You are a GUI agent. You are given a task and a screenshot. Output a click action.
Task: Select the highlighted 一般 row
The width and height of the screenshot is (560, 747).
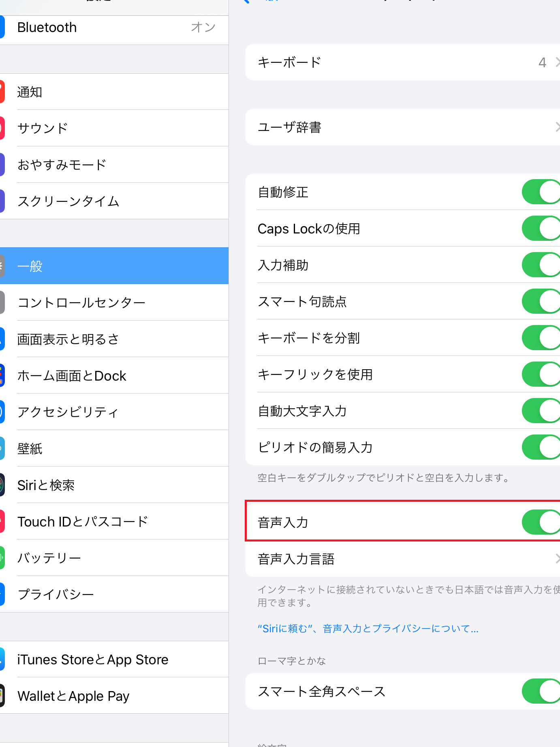[x=114, y=266]
